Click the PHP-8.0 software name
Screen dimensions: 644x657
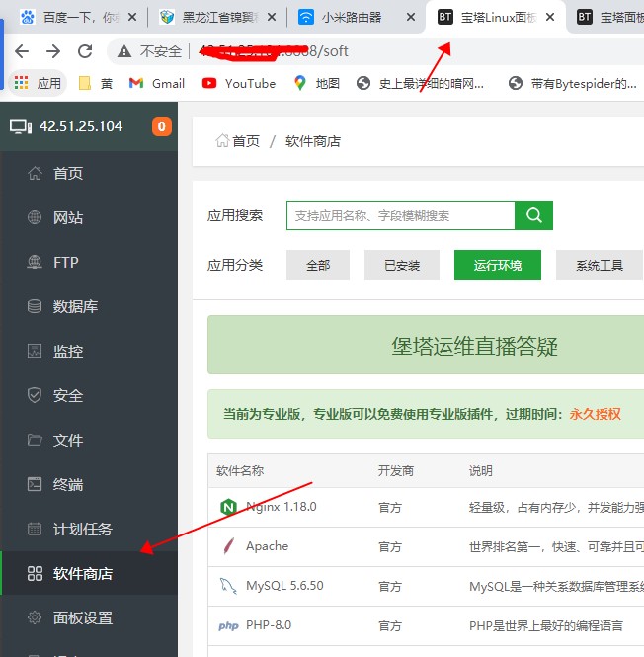(x=269, y=625)
